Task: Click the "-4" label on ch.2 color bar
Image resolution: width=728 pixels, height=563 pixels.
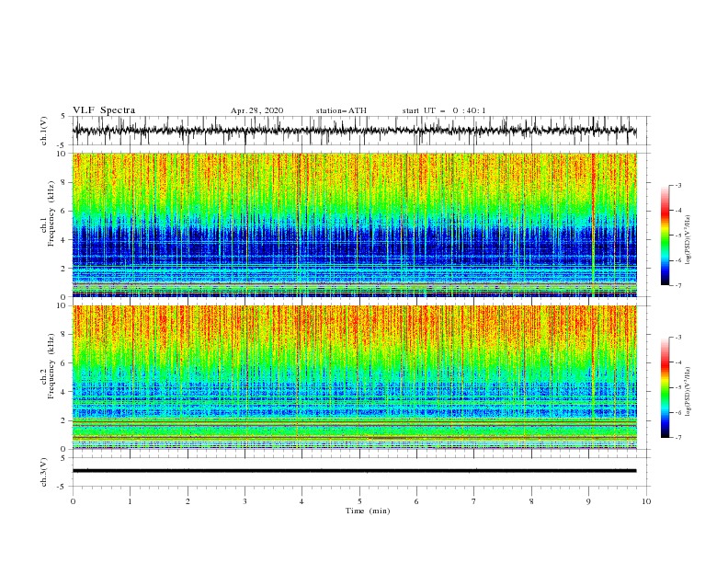Action: tap(677, 362)
